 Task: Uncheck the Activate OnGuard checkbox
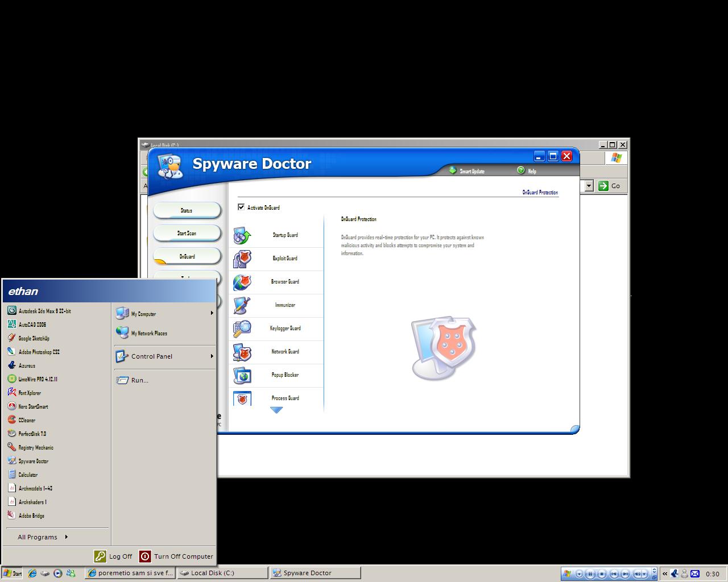click(241, 207)
